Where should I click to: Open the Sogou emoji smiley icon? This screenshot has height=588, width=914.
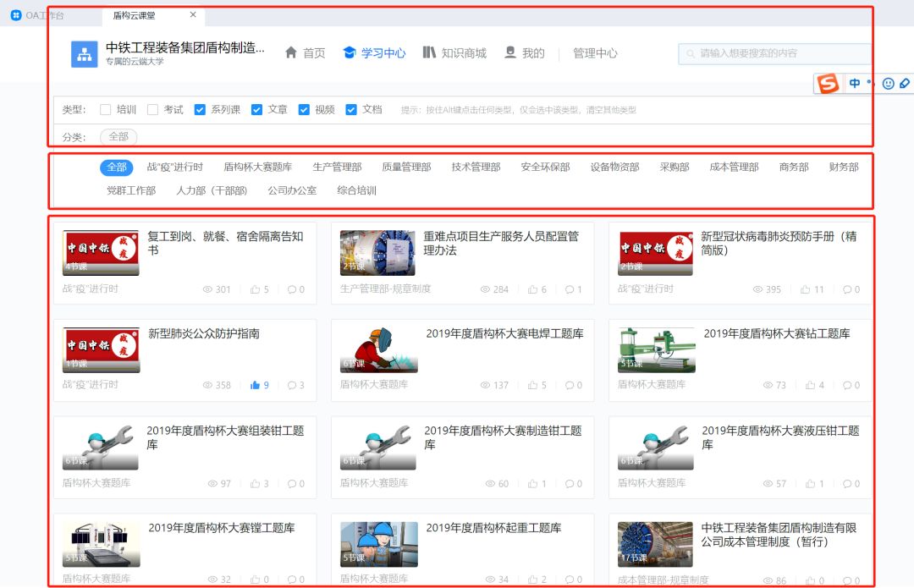pyautogui.click(x=889, y=83)
